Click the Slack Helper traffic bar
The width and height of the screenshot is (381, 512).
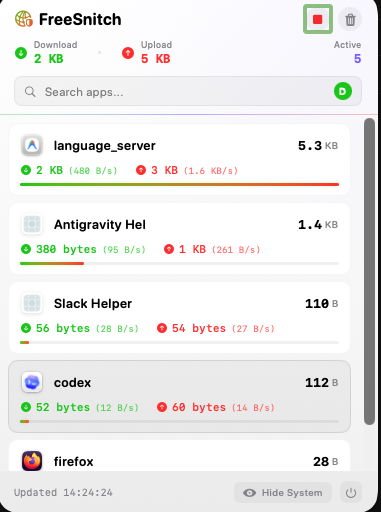point(179,342)
